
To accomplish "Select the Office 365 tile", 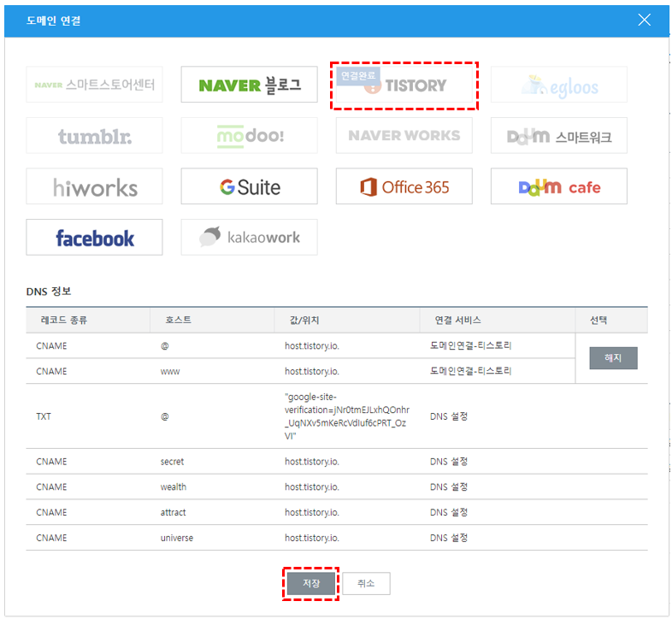I will click(404, 186).
